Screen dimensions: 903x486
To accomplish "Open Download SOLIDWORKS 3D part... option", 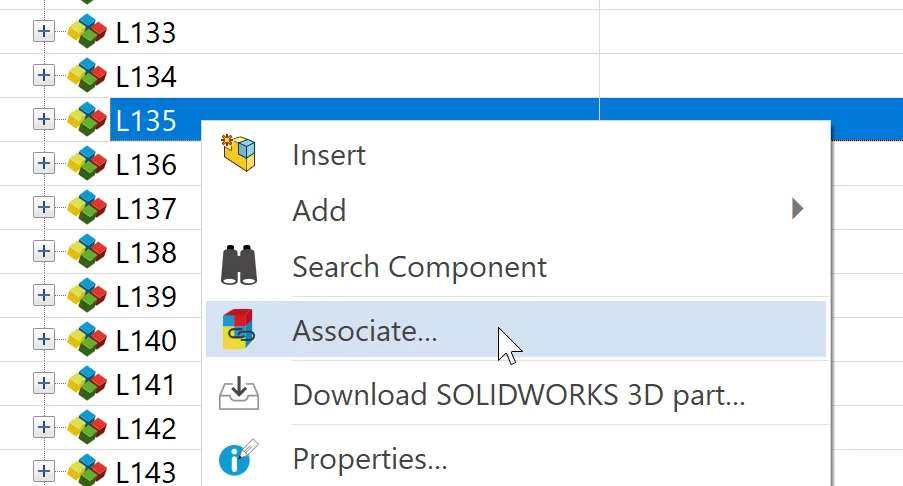I will 518,394.
